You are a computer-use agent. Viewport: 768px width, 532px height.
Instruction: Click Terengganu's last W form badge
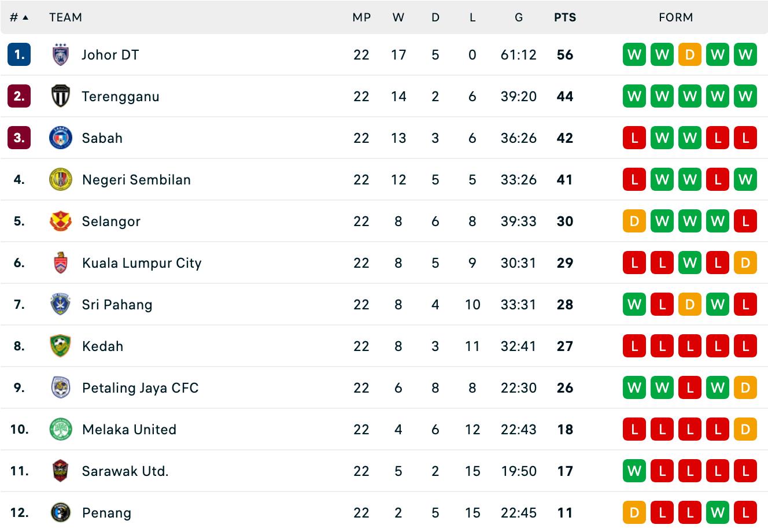[x=745, y=97]
